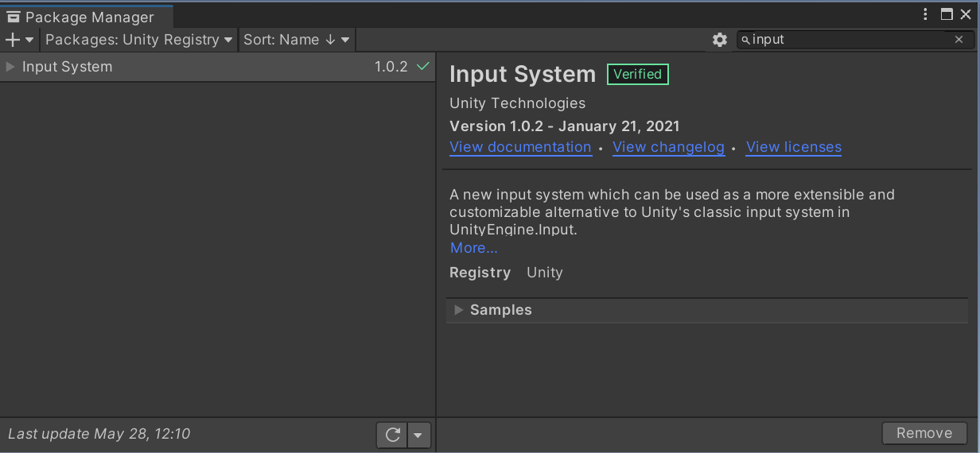
Task: Click the installed checkmark beside version 1.0.2
Action: point(423,67)
